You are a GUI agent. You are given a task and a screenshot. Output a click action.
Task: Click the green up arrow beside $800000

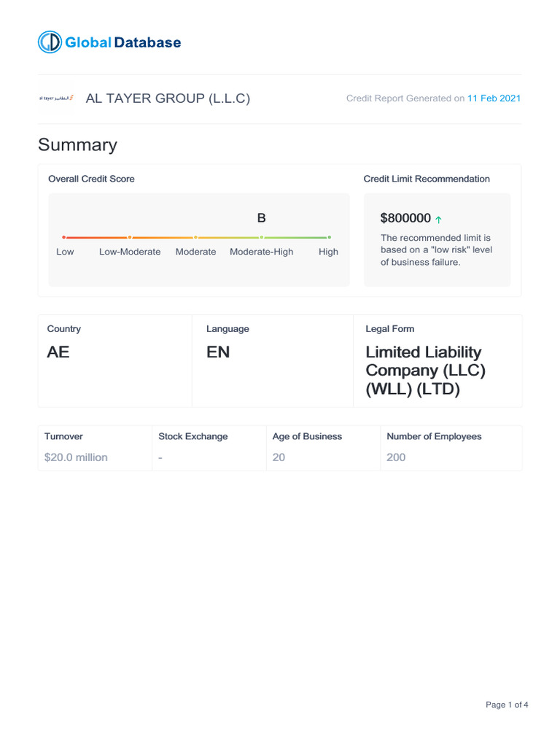pos(438,219)
